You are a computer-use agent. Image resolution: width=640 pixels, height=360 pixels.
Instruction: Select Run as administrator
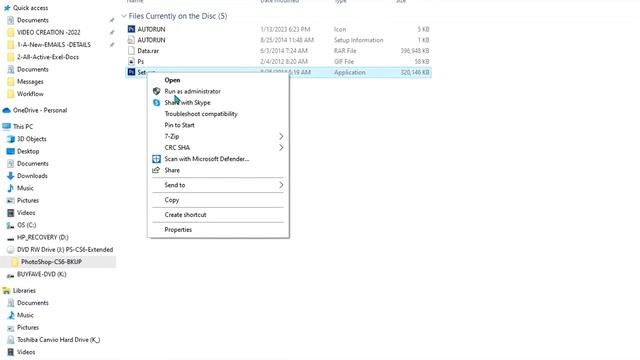coord(192,91)
